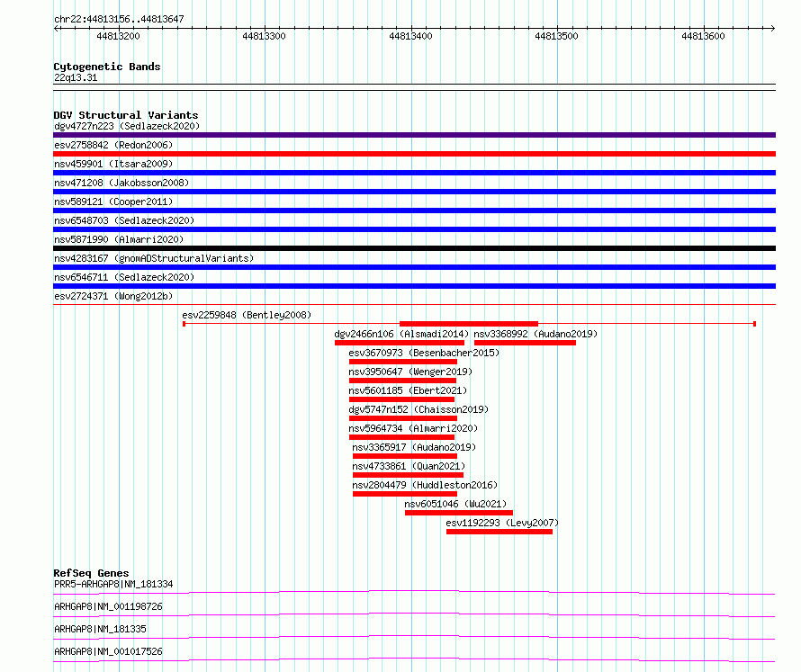Screen dimensions: 801x672
Task: Select the 44813500 ruler tick label
Action: (557, 36)
